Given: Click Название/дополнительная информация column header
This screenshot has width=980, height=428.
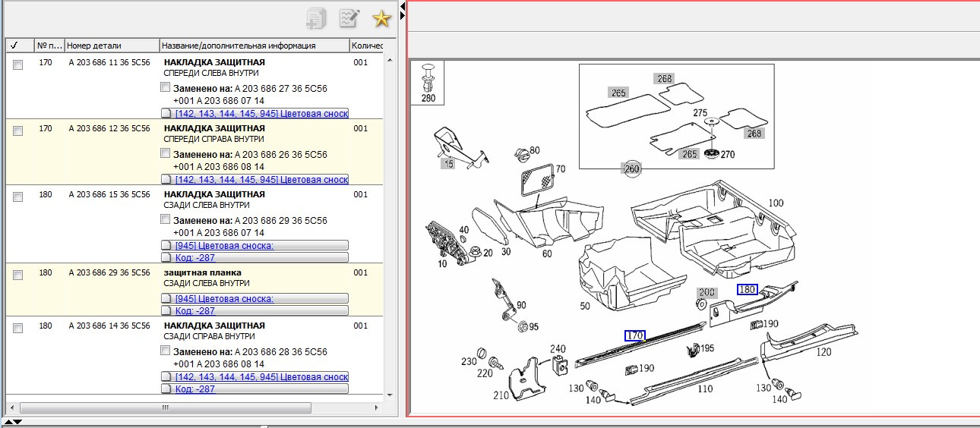Looking at the screenshot, I should pos(254,46).
